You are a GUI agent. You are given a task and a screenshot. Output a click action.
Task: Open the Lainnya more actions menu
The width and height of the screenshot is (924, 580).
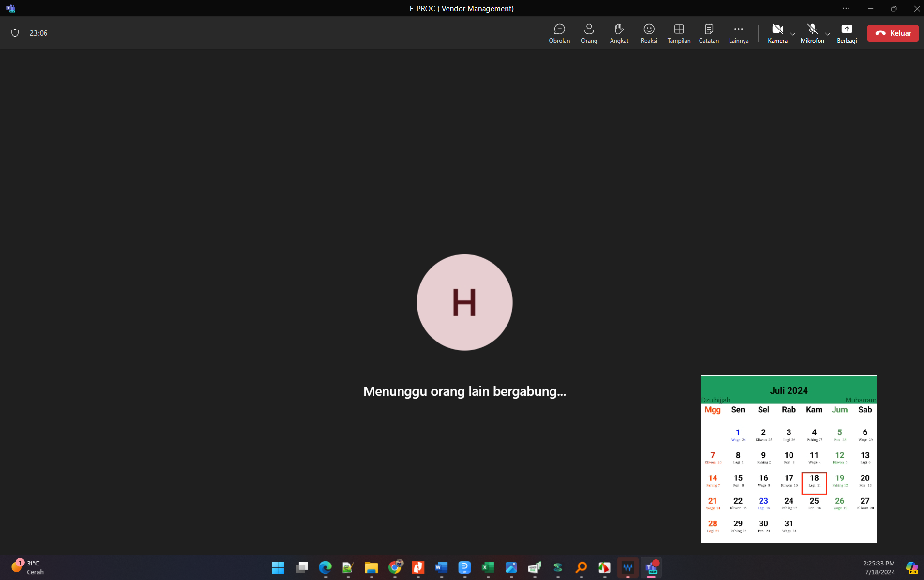tap(738, 33)
